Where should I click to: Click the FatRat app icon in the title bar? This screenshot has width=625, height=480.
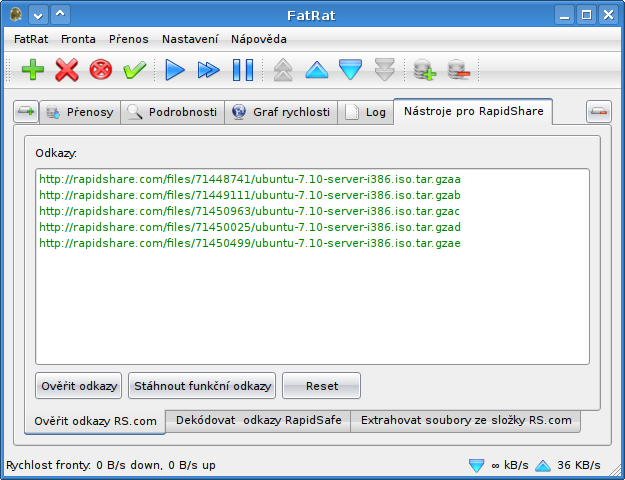16,15
